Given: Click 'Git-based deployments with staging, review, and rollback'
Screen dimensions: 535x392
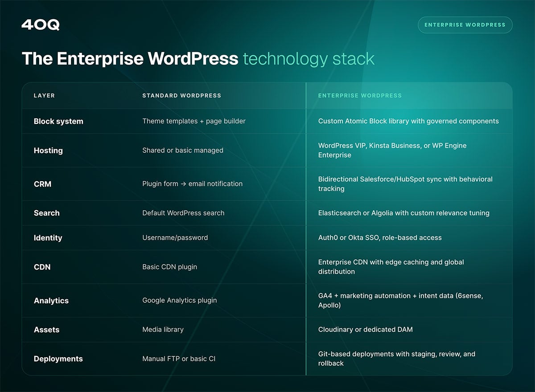Looking at the screenshot, I should click(x=397, y=359).
